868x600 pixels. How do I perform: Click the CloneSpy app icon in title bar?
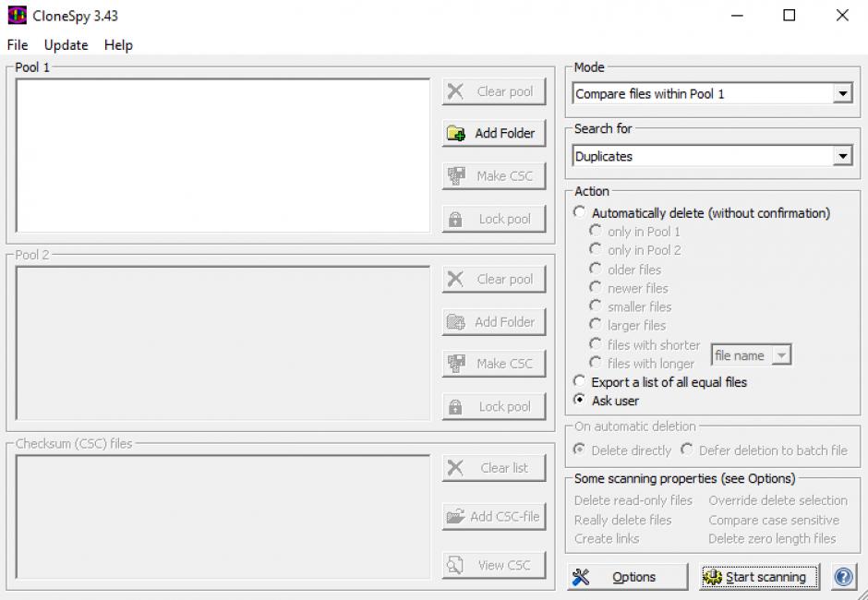click(x=18, y=15)
